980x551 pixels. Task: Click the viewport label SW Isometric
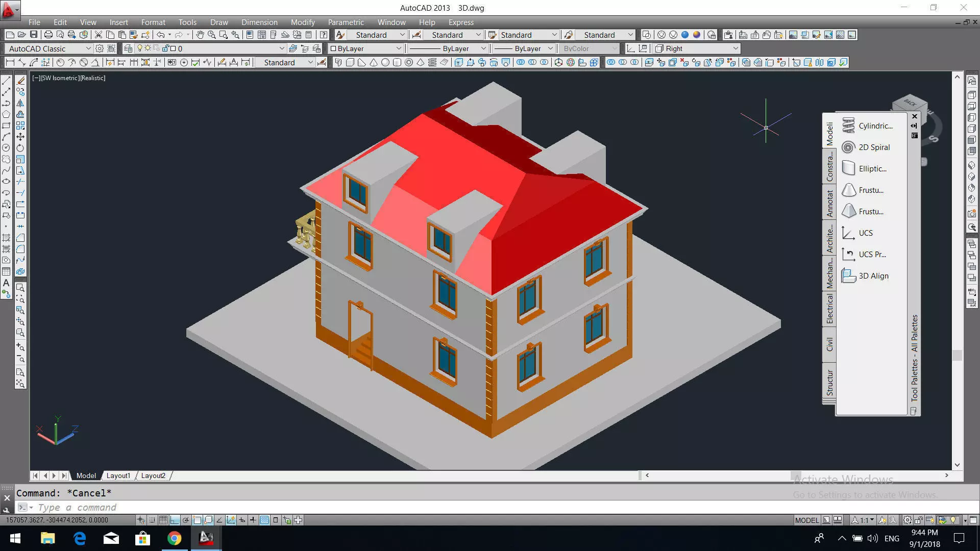click(x=60, y=78)
